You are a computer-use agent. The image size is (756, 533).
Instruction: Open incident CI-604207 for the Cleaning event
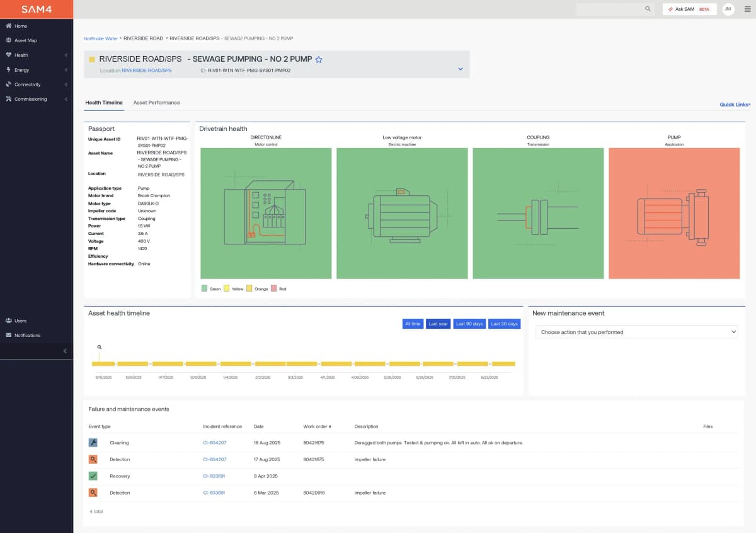tap(214, 443)
